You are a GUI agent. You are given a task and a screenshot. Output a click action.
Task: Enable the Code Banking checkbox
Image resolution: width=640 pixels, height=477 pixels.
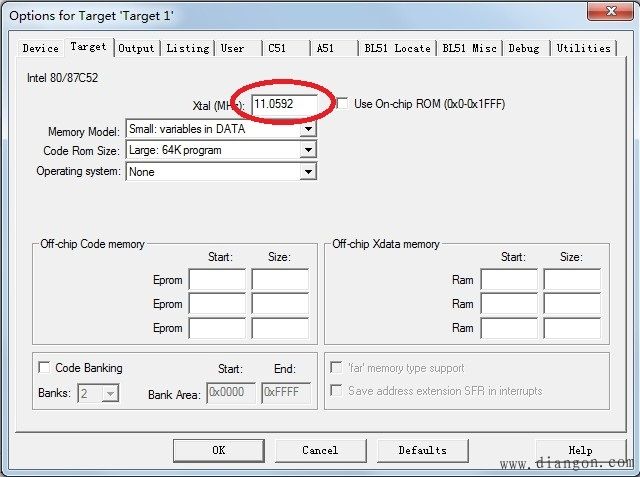pos(44,367)
